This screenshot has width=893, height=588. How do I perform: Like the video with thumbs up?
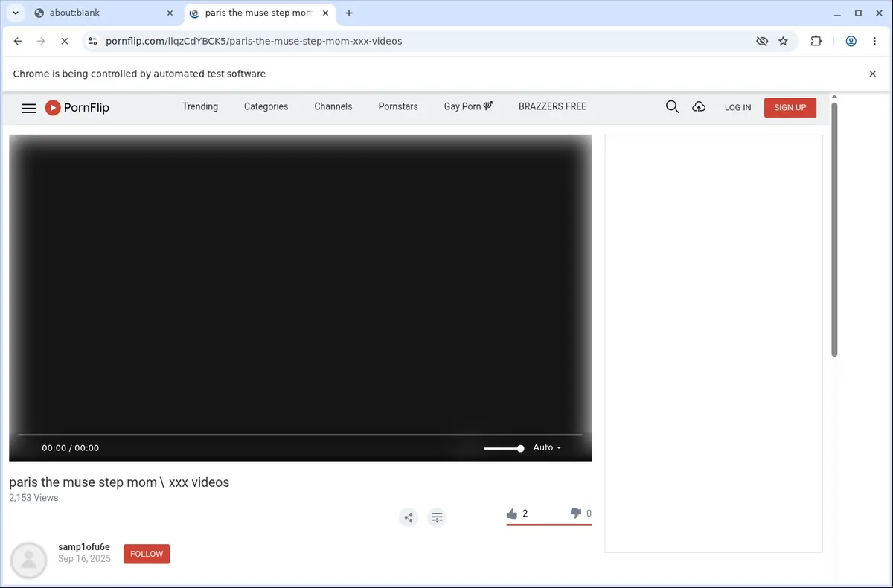click(x=512, y=514)
